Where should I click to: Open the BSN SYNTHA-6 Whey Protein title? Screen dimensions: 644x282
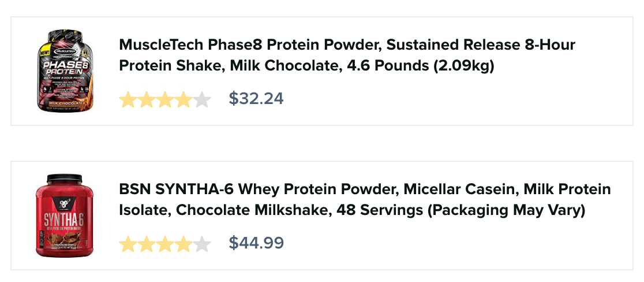364,200
